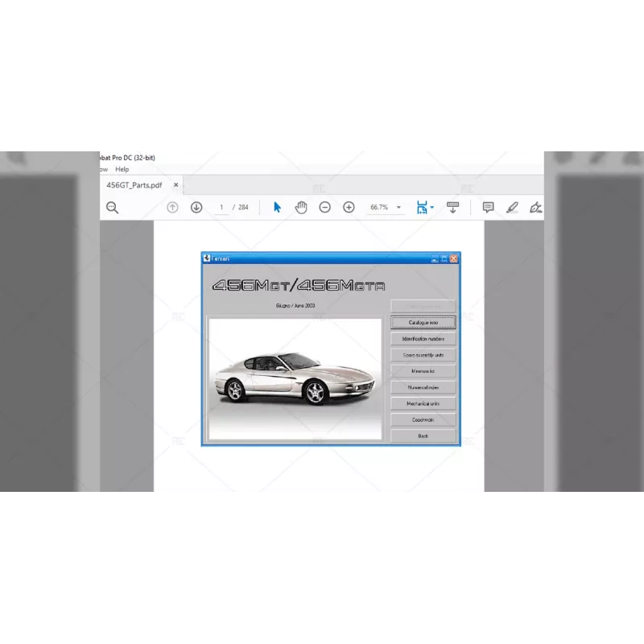Click inside the page number field
Viewport: 644px width, 644px height.
[221, 207]
